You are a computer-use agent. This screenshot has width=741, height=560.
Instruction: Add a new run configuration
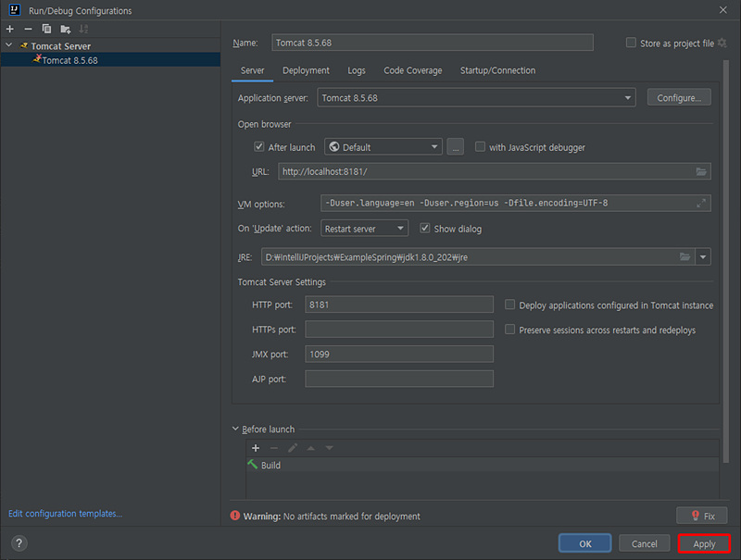(x=10, y=30)
